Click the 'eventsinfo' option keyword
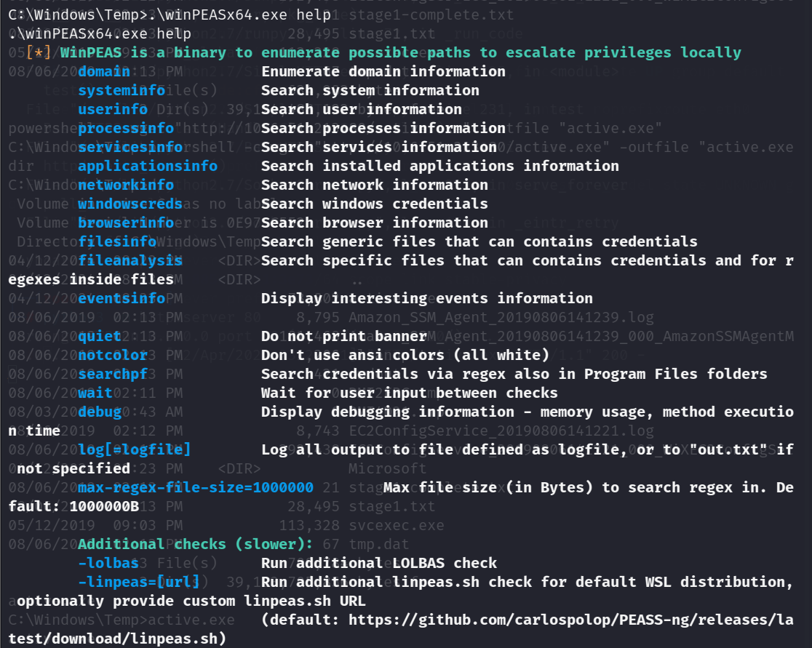Viewport: 812px width, 648px height. [122, 298]
